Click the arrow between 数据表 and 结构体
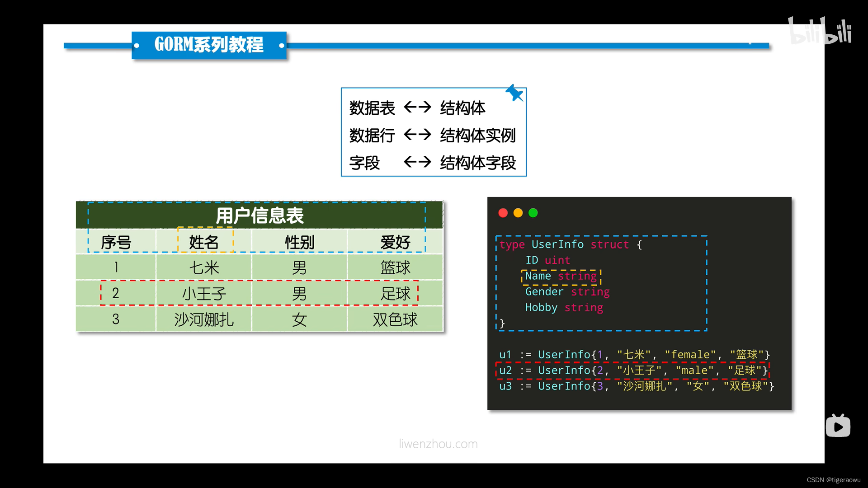The image size is (868, 488). pos(417,107)
